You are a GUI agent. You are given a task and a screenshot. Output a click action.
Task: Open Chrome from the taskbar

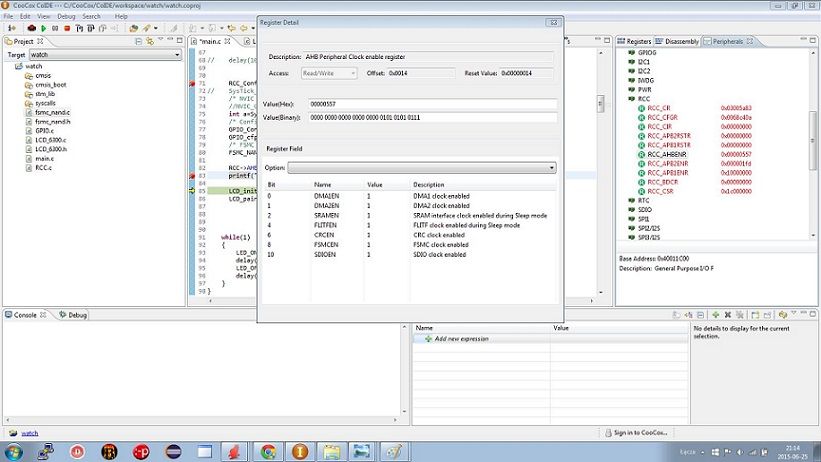pyautogui.click(x=268, y=452)
